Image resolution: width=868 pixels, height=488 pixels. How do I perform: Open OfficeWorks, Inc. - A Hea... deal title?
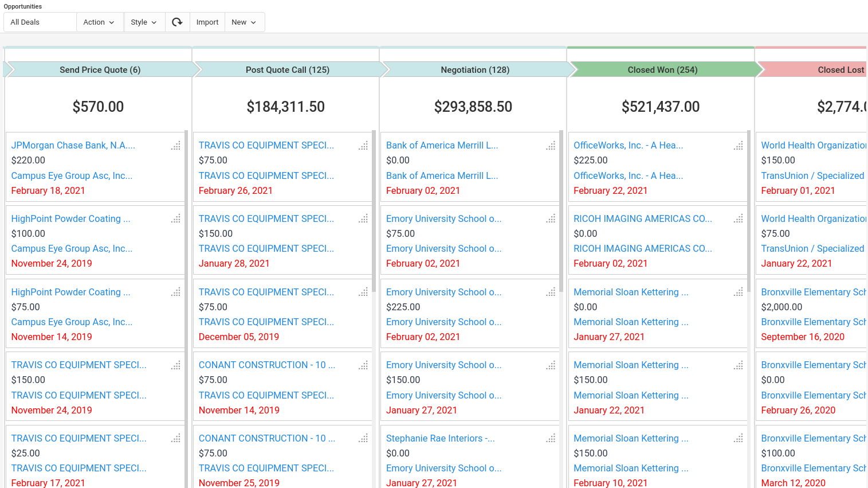[x=629, y=146]
